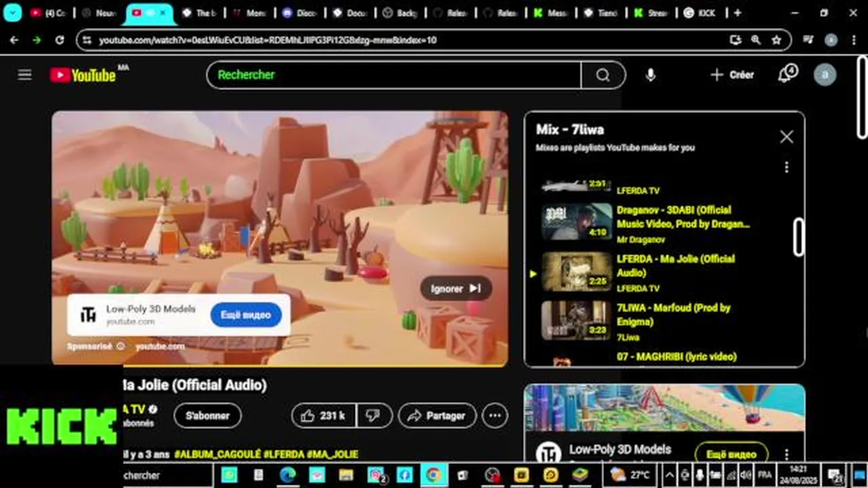The image size is (868, 488).
Task: Open the zoom magnifier in the address bar
Action: 755,40
